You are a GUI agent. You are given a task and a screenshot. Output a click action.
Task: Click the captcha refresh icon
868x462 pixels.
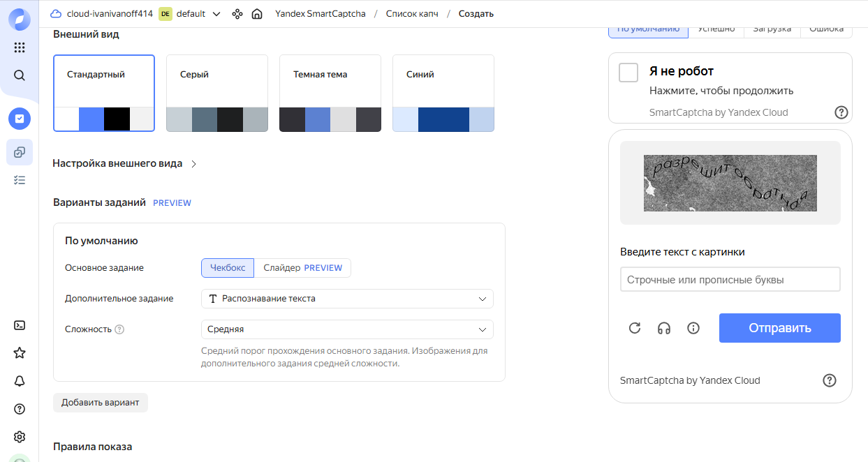634,328
